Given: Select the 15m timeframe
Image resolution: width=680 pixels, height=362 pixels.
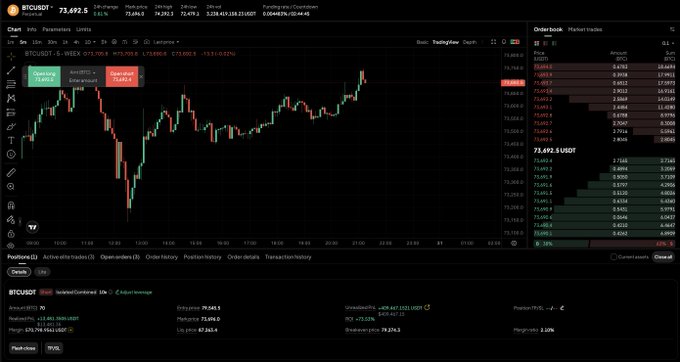Looking at the screenshot, I should (37, 42).
